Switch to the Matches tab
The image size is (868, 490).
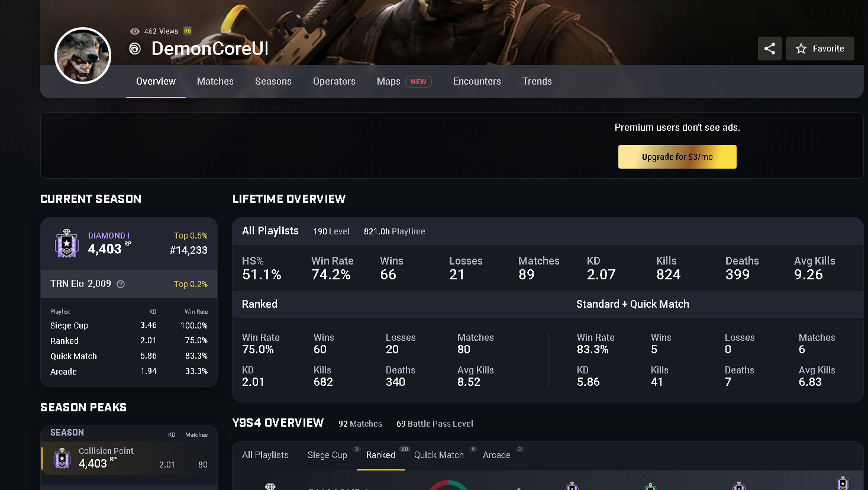click(215, 82)
